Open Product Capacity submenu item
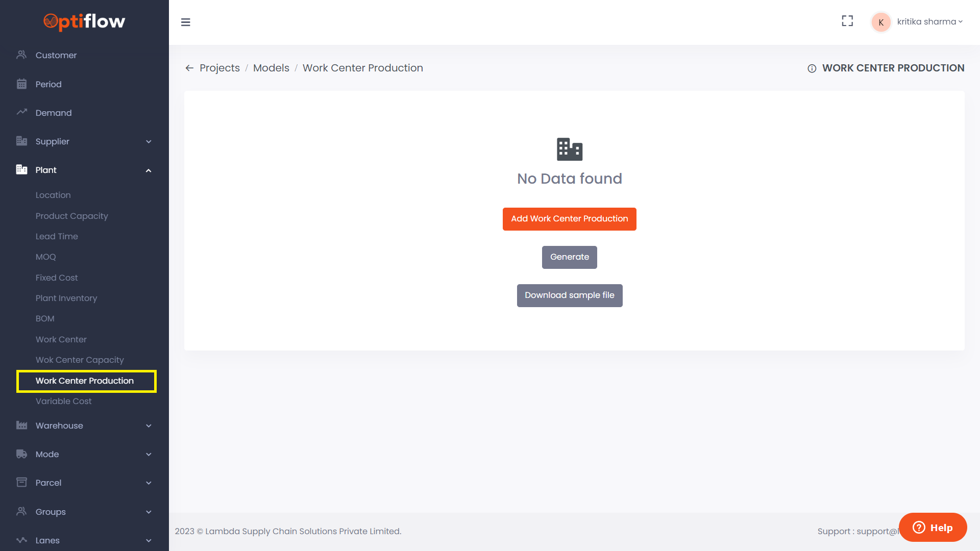The width and height of the screenshot is (980, 551). coord(72,216)
